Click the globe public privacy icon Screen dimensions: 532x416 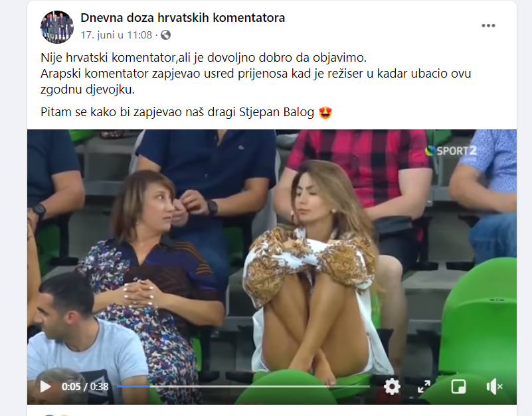165,35
